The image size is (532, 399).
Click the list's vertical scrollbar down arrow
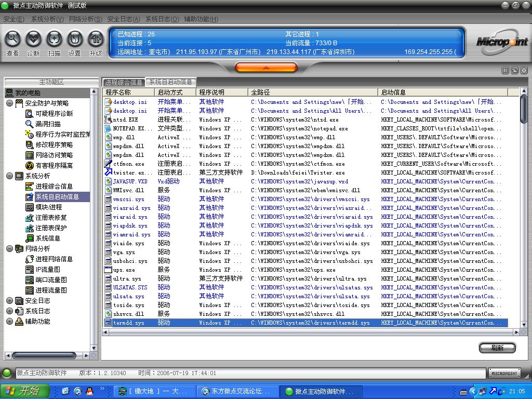[524, 325]
